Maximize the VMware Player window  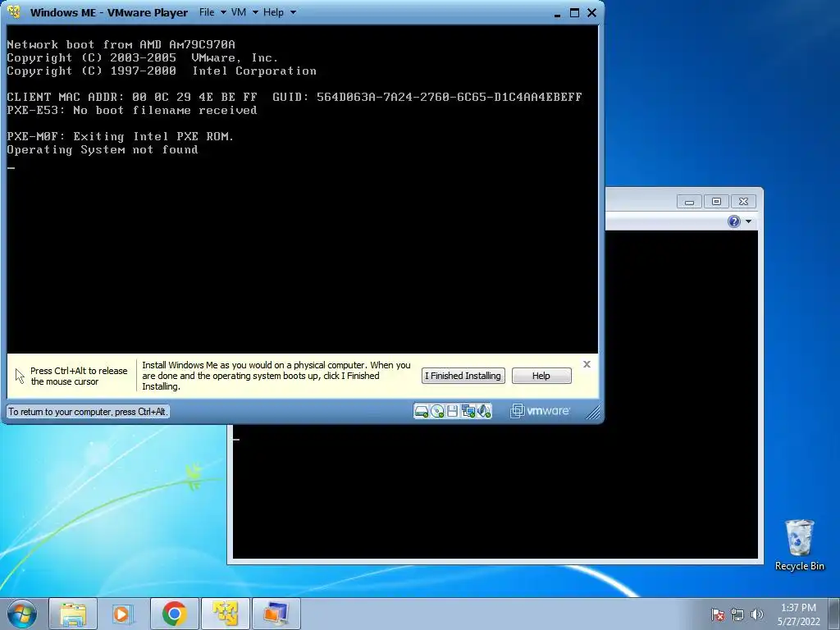pyautogui.click(x=574, y=13)
